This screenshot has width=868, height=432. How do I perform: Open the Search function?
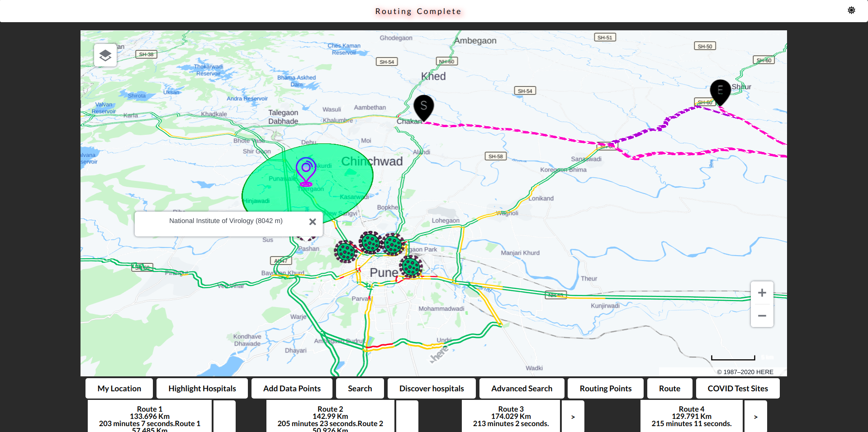[x=360, y=389]
